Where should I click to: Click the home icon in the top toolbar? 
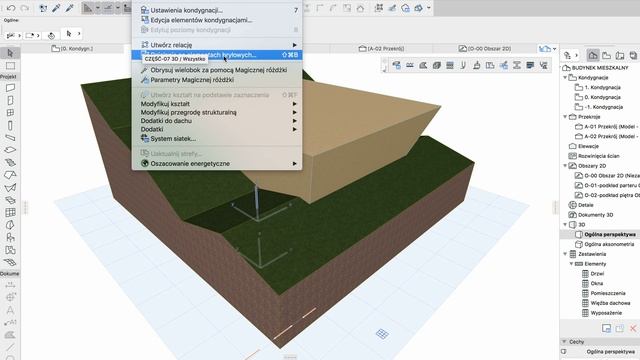(x=360, y=8)
